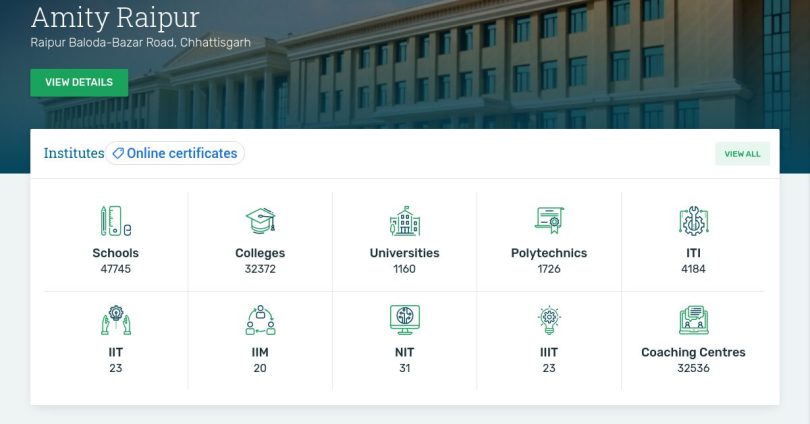810x424 pixels.
Task: Click the Coaching Centres label
Action: click(693, 352)
